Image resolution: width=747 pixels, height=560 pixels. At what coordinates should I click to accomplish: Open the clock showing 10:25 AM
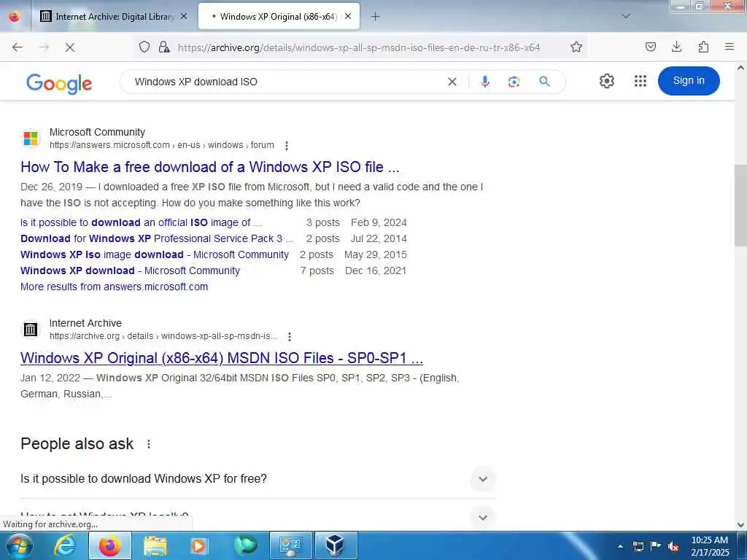pyautogui.click(x=710, y=545)
